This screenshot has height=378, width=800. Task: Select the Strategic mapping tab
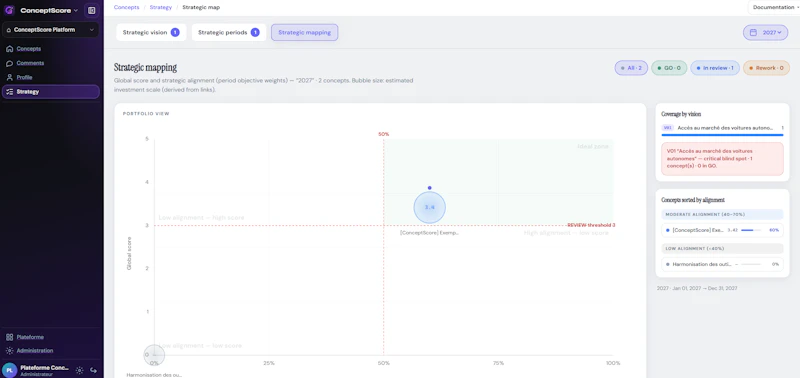tap(305, 33)
